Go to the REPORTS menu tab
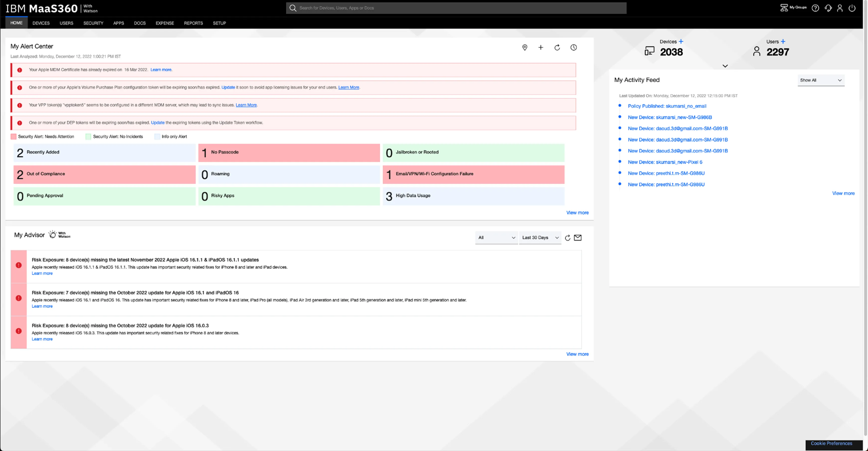This screenshot has width=868, height=451. pos(193,23)
